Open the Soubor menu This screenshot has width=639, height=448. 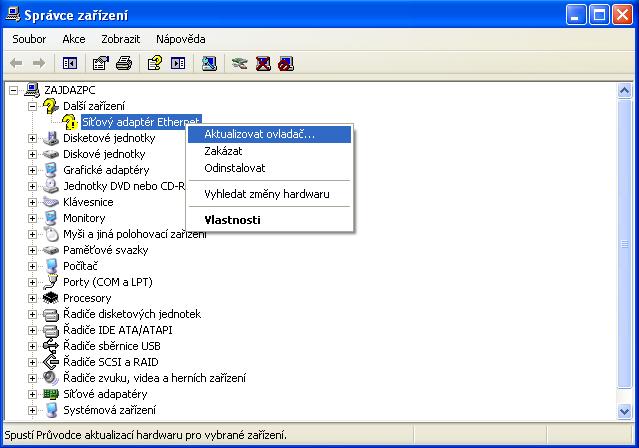29,39
